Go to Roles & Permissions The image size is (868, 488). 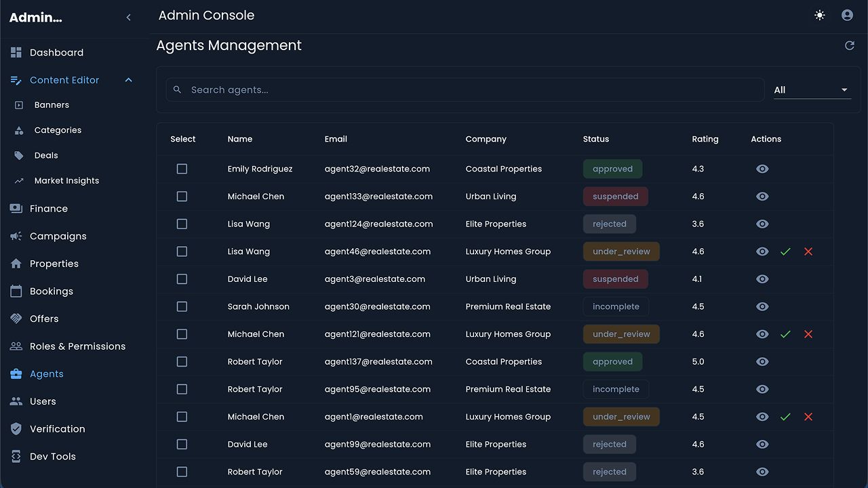tap(77, 346)
